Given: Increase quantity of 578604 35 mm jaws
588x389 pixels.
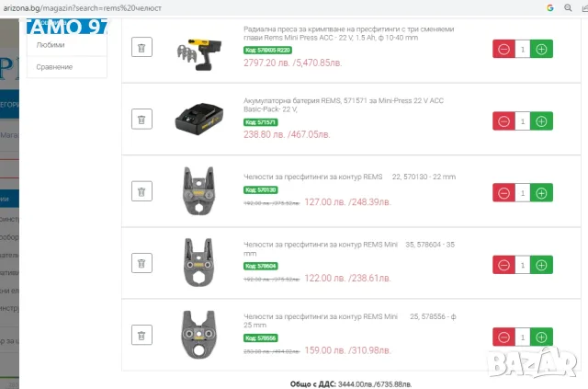Looking at the screenshot, I should 541,265.
